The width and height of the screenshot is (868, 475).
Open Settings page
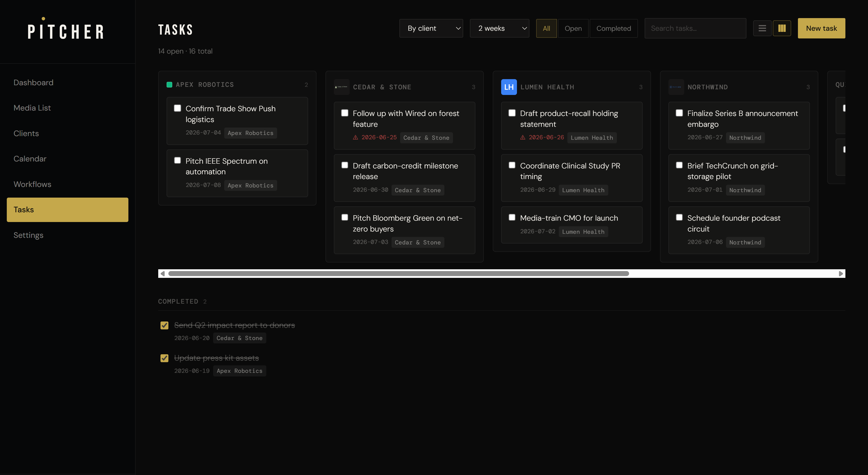(x=67, y=235)
